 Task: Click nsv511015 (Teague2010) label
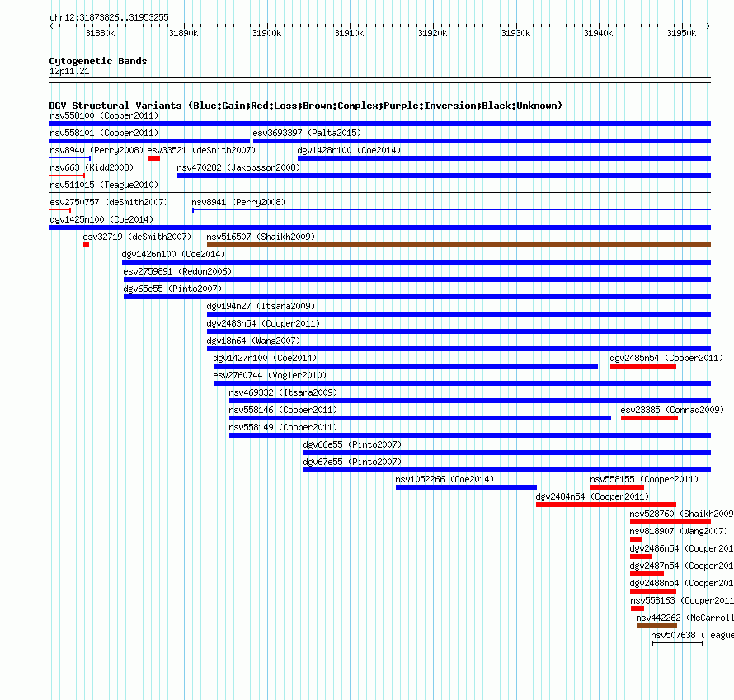104,185
